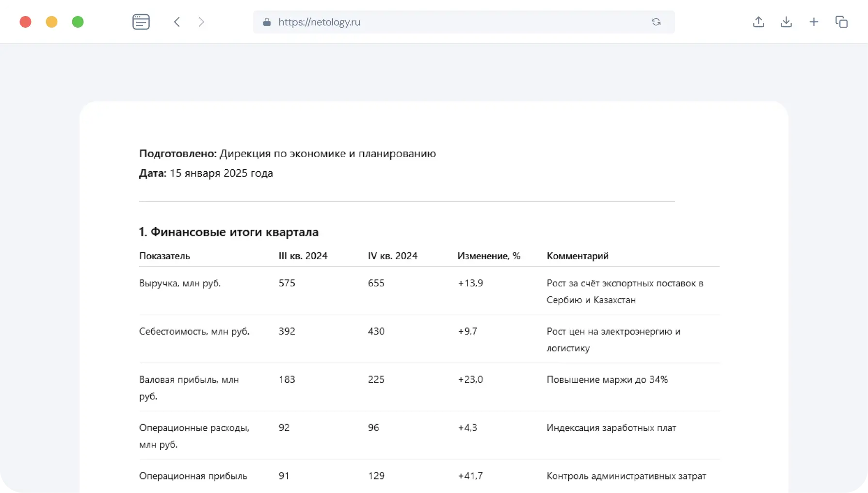The height and width of the screenshot is (493, 868).
Task: Select the 'Выручка, млн руб.' row label
Action: pyautogui.click(x=180, y=283)
